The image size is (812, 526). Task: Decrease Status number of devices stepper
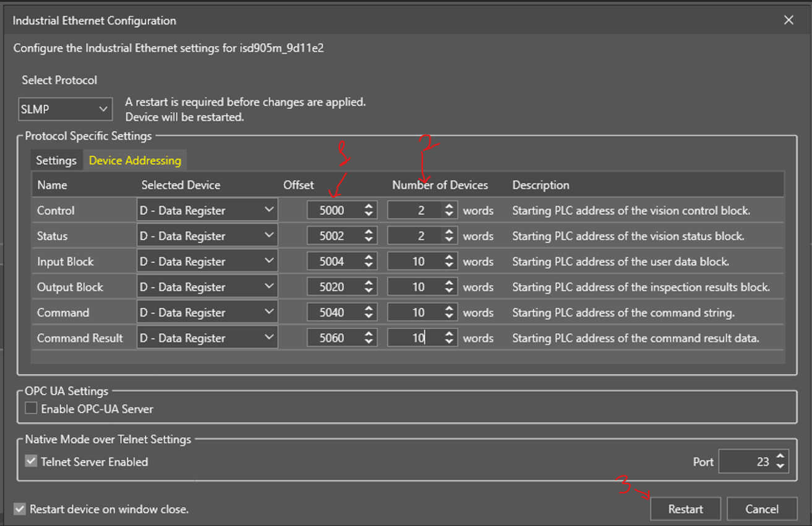tap(450, 240)
